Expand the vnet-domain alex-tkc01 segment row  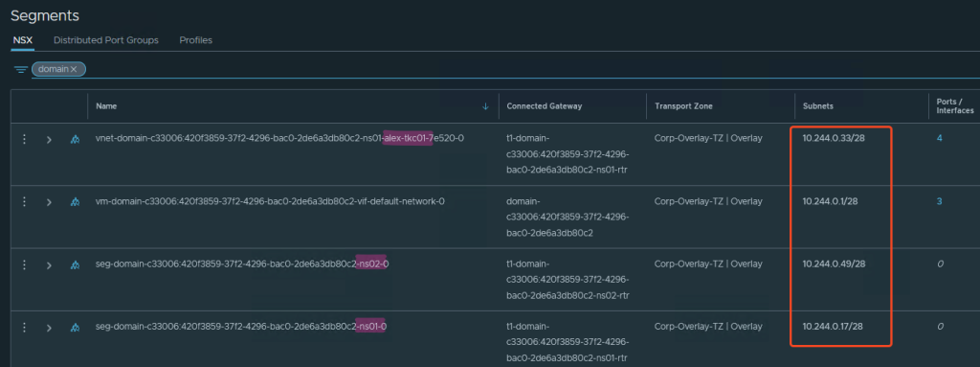[49, 139]
